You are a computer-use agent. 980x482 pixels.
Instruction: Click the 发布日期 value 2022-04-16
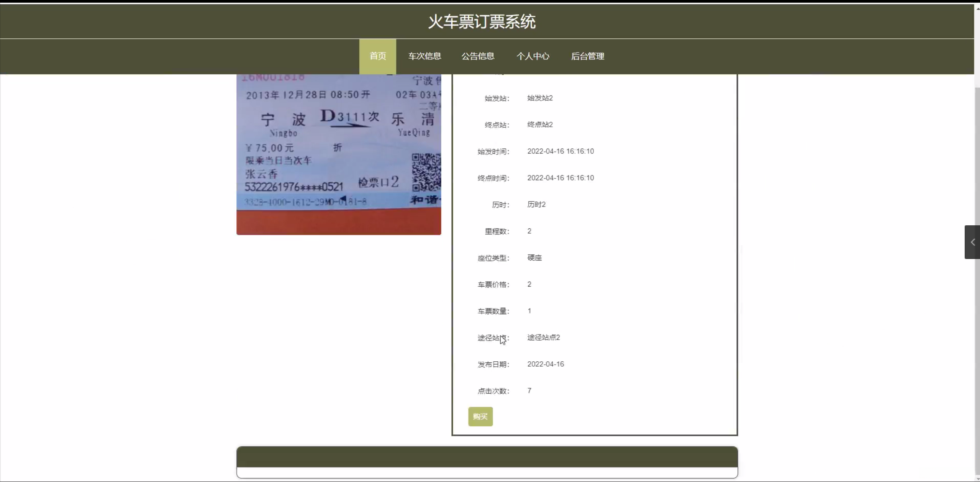pos(546,364)
